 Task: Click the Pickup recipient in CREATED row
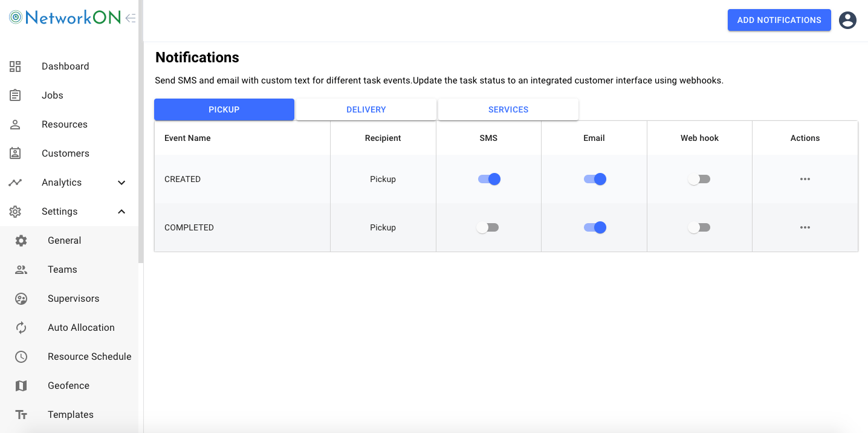click(383, 179)
